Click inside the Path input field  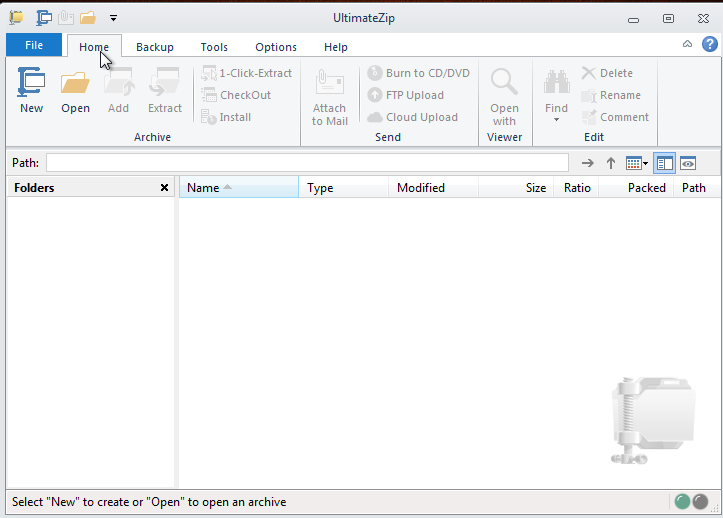[x=307, y=163]
